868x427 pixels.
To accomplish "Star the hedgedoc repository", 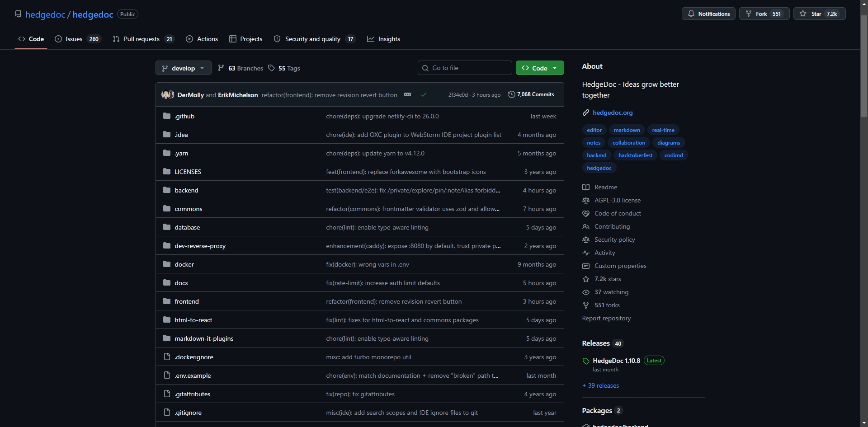I will 819,14.
